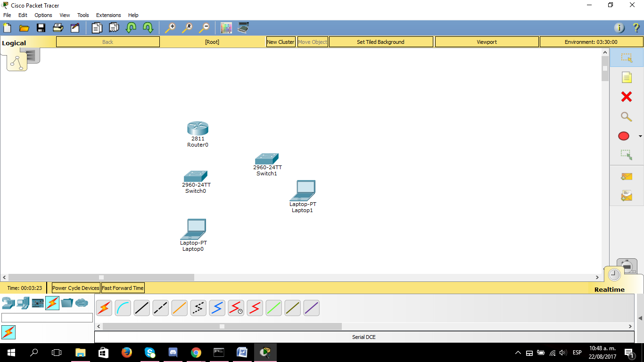Choose the Resize Shape tool

point(626,155)
